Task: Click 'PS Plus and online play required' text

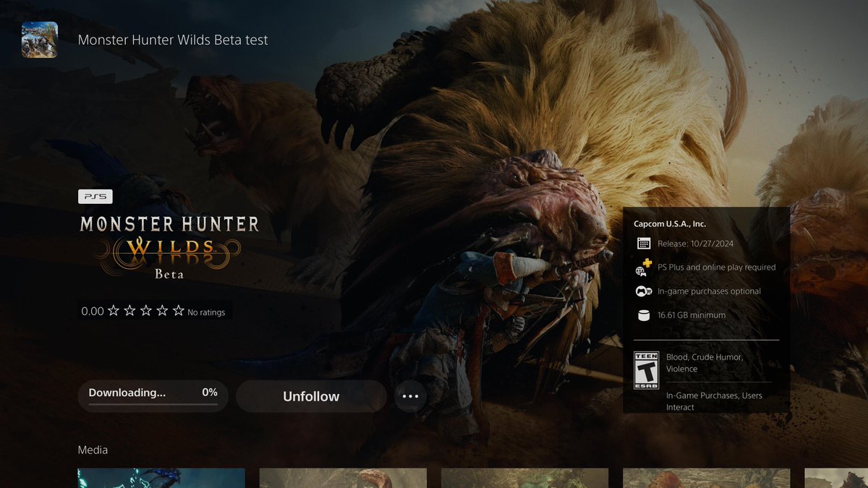Action: click(716, 267)
